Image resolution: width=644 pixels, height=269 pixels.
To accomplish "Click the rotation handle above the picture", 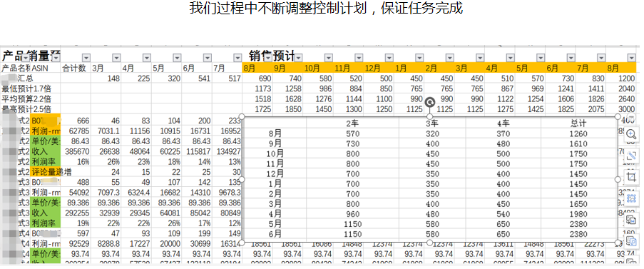I will point(430,103).
